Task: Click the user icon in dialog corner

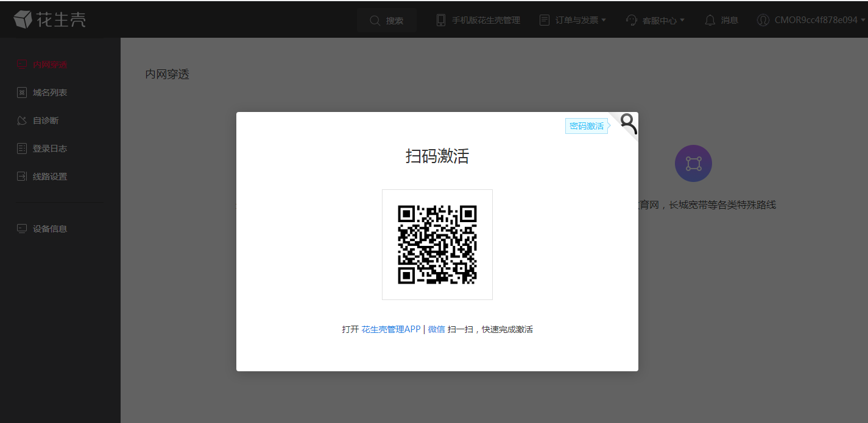Action: coord(629,124)
